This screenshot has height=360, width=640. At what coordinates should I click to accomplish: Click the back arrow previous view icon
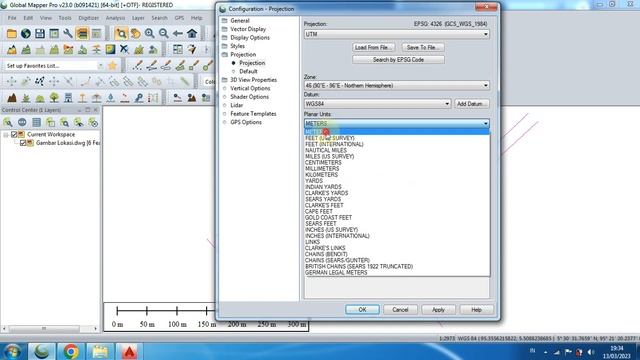pos(178,33)
